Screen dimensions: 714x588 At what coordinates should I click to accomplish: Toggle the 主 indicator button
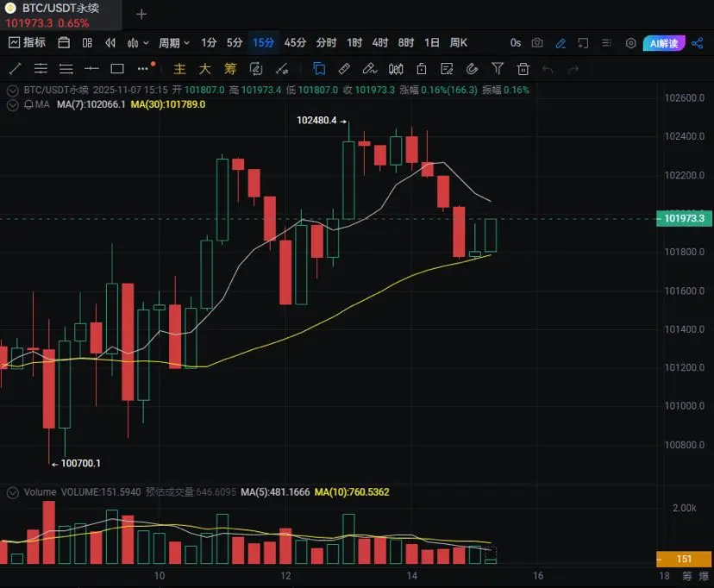click(179, 69)
